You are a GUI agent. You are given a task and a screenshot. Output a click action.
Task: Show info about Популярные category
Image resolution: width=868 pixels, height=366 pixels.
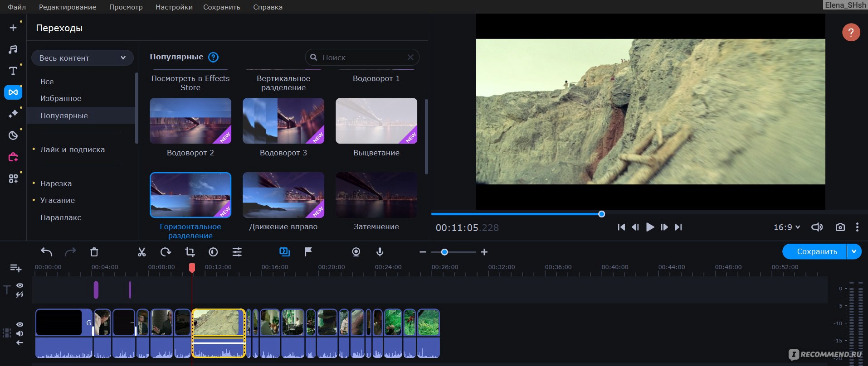pyautogui.click(x=213, y=57)
